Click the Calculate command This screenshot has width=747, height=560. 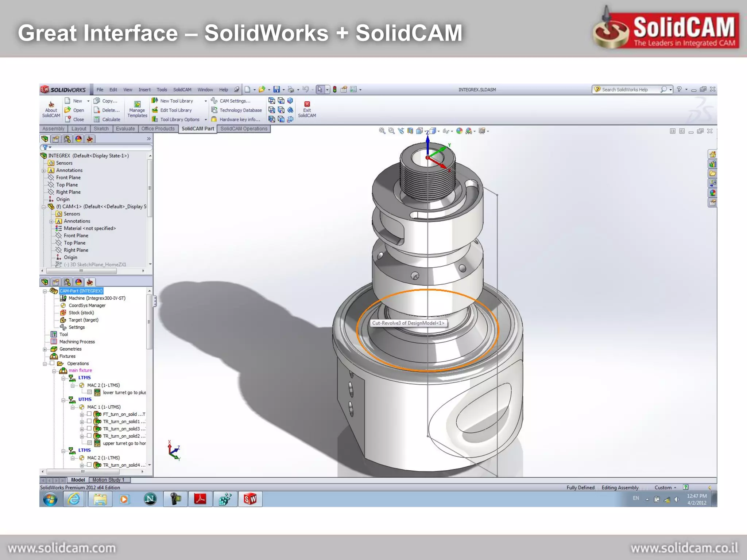click(x=107, y=119)
